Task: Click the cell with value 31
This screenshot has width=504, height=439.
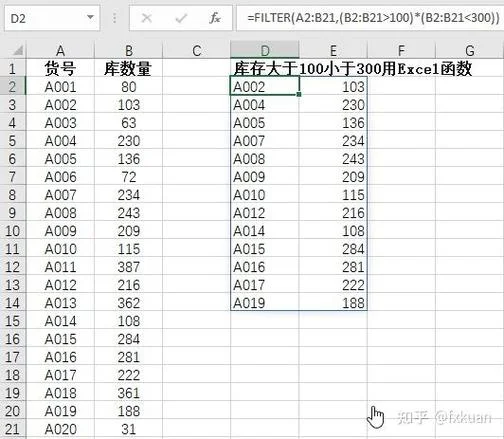Action: tap(129, 429)
